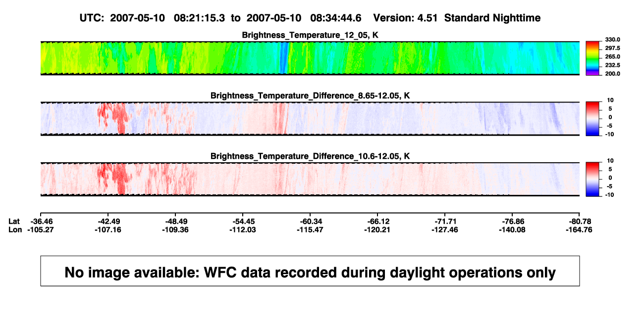The height and width of the screenshot is (330, 644).
Task: Click latitude value -36.46
Action: 41,221
